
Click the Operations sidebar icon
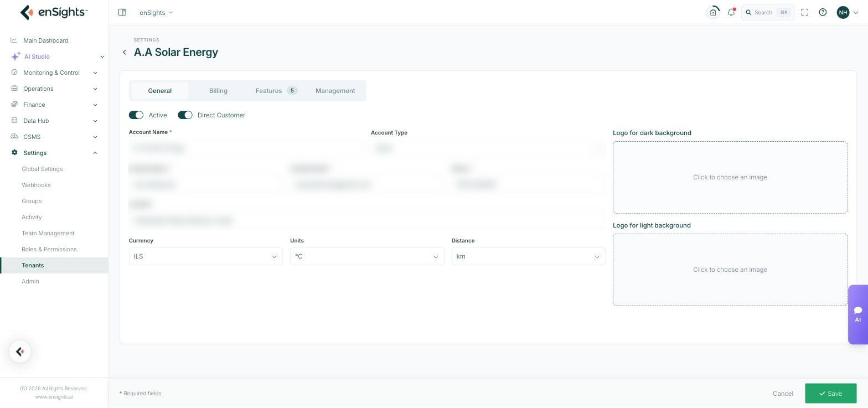[14, 89]
